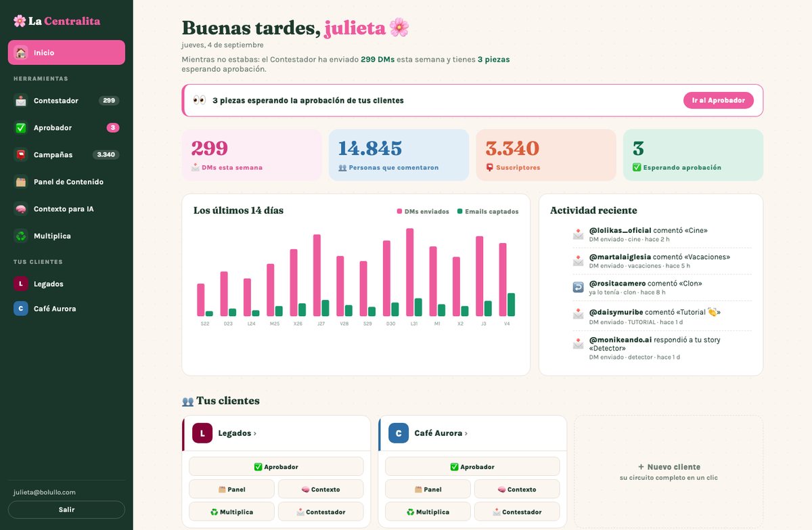Viewport: 812px width, 530px height.
Task: Click the Aprobador green check icon in the sidebar
Action: pos(21,128)
